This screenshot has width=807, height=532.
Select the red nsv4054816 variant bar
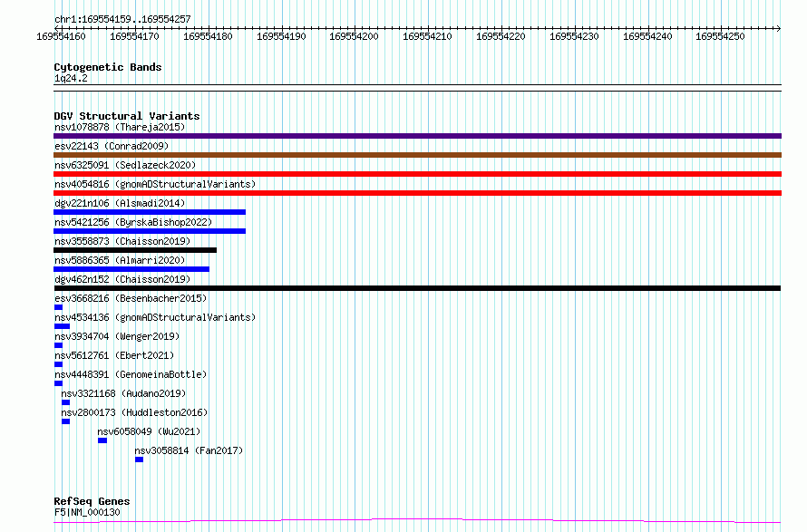[417, 193]
